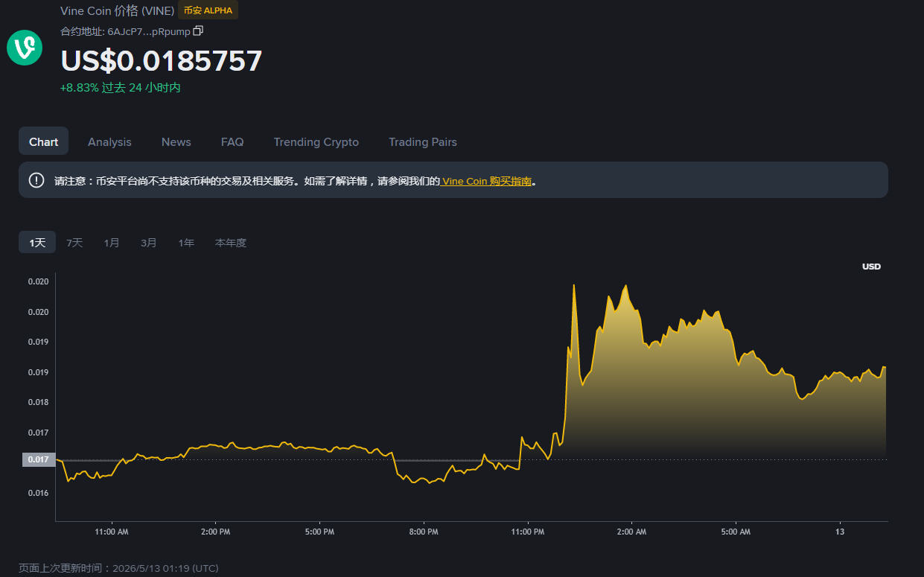The width and height of the screenshot is (924, 577).
Task: Switch to the Trading Pairs tab
Action: (423, 141)
